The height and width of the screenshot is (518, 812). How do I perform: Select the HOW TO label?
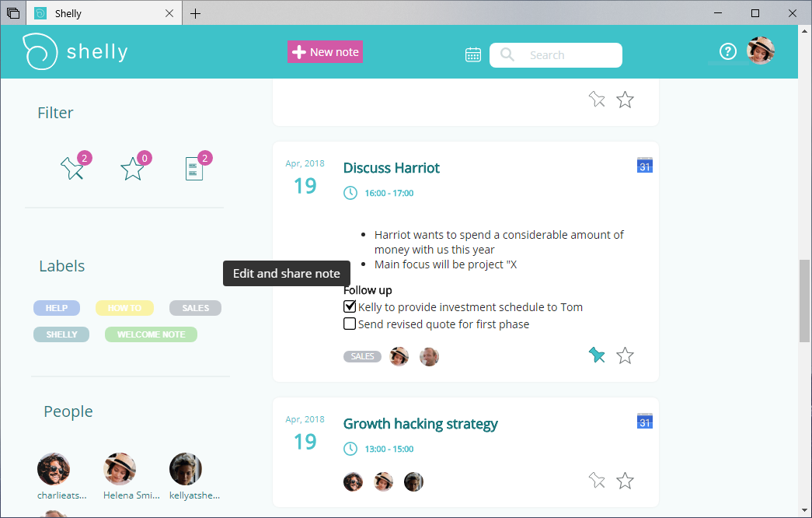(x=124, y=308)
